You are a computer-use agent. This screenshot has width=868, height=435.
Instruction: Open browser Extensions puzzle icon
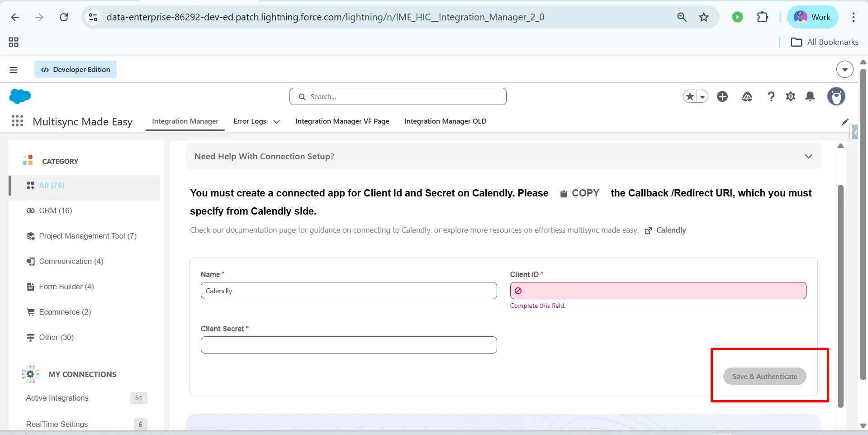[763, 17]
